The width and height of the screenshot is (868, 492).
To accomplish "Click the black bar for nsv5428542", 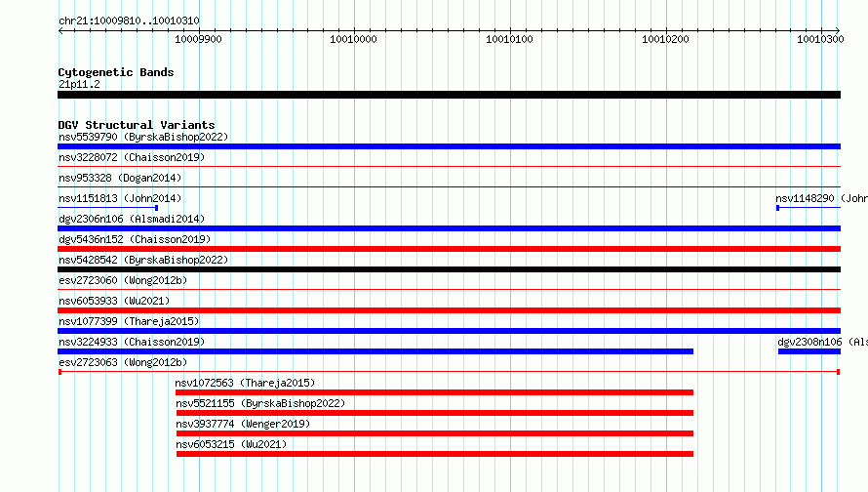I will pos(449,269).
